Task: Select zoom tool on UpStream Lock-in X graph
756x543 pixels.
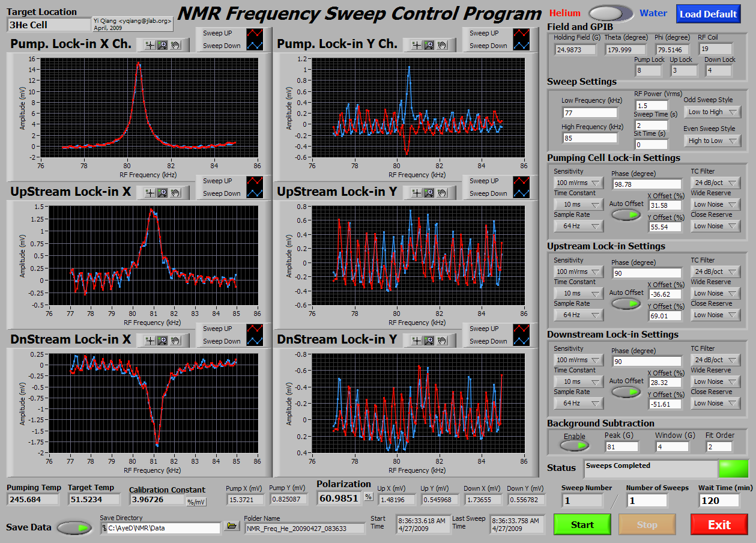Action: (x=162, y=192)
